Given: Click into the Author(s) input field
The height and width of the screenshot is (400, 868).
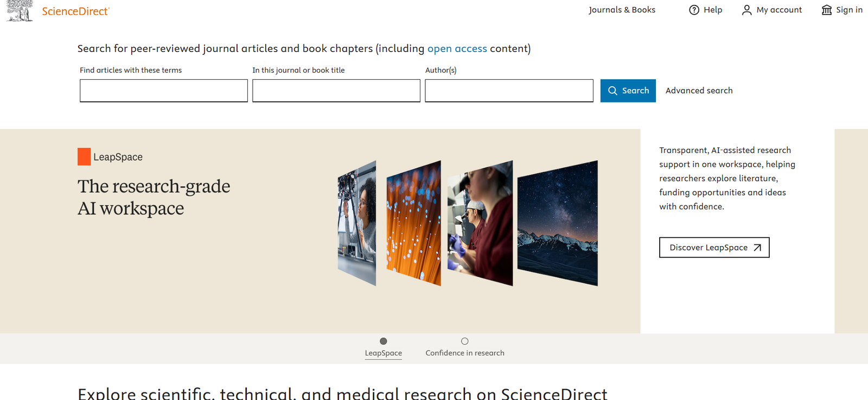Looking at the screenshot, I should [509, 91].
